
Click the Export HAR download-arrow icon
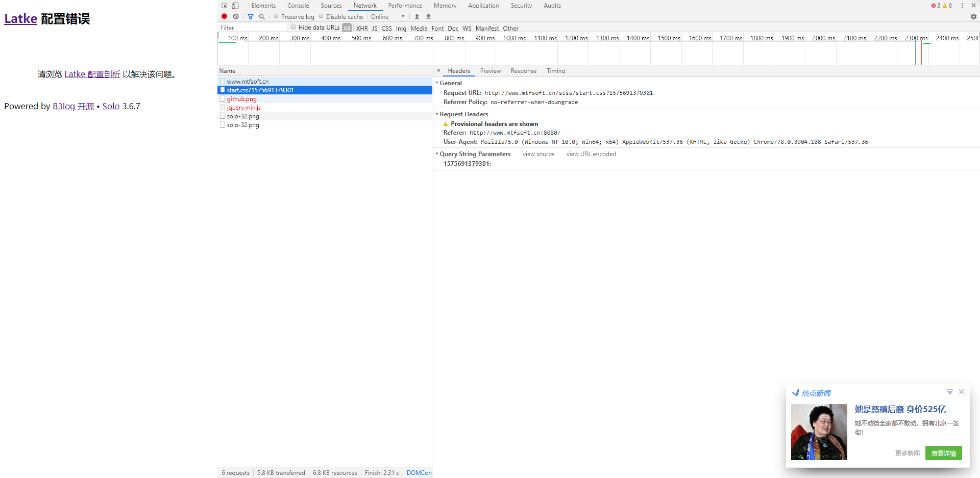pos(429,16)
